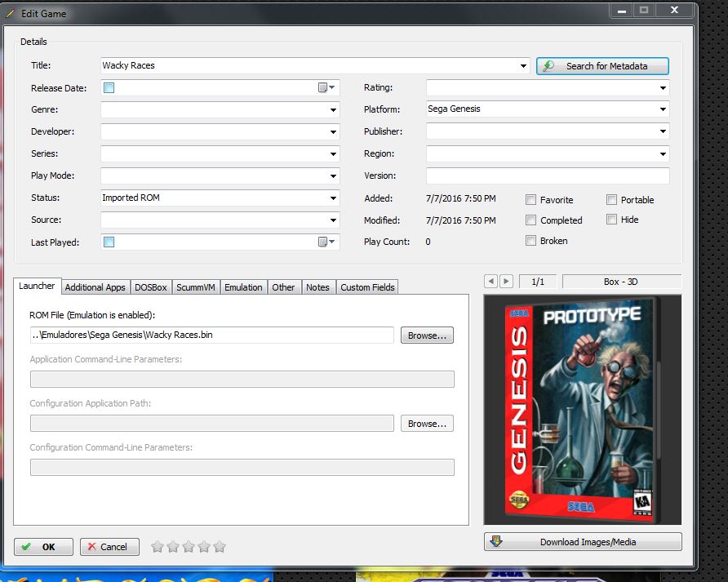
Task: Expand the Series dropdown
Action: 333,153
